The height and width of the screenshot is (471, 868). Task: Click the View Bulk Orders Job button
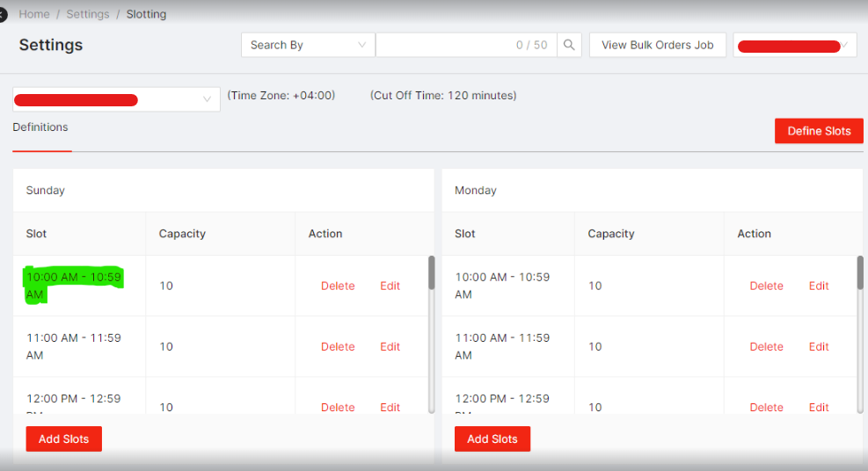(657, 45)
